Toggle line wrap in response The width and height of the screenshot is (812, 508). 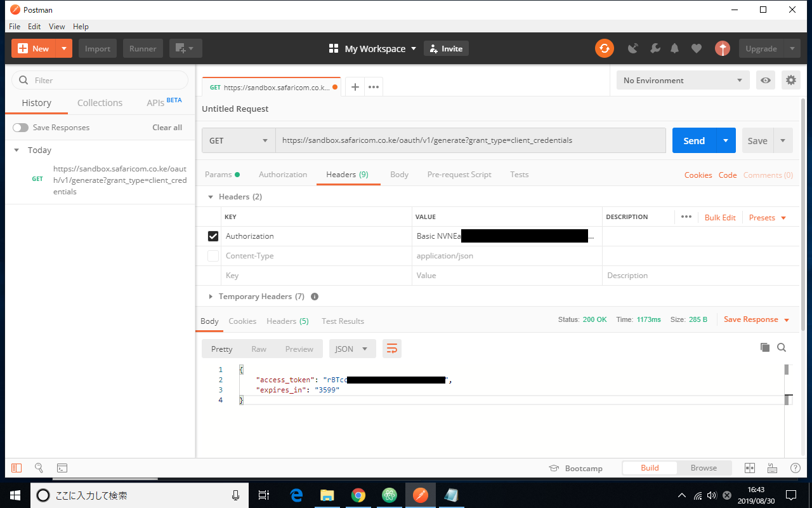[392, 349]
